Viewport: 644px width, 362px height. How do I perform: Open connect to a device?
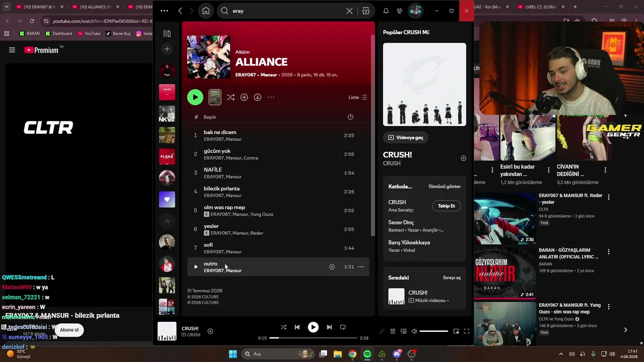tap(404, 331)
